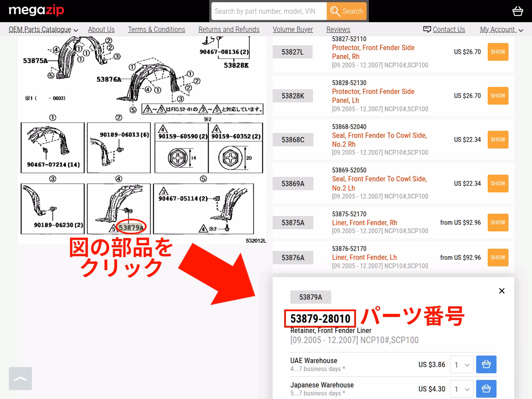
Task: Click the Contact Us link
Action: click(449, 30)
